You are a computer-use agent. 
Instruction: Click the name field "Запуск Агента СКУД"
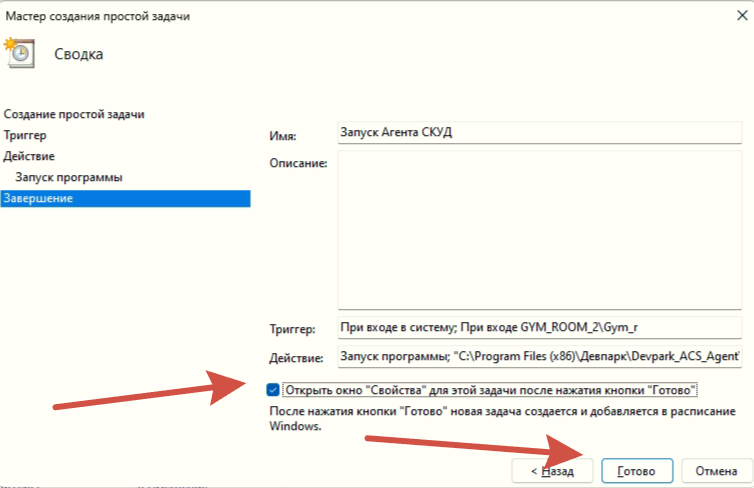tap(540, 132)
